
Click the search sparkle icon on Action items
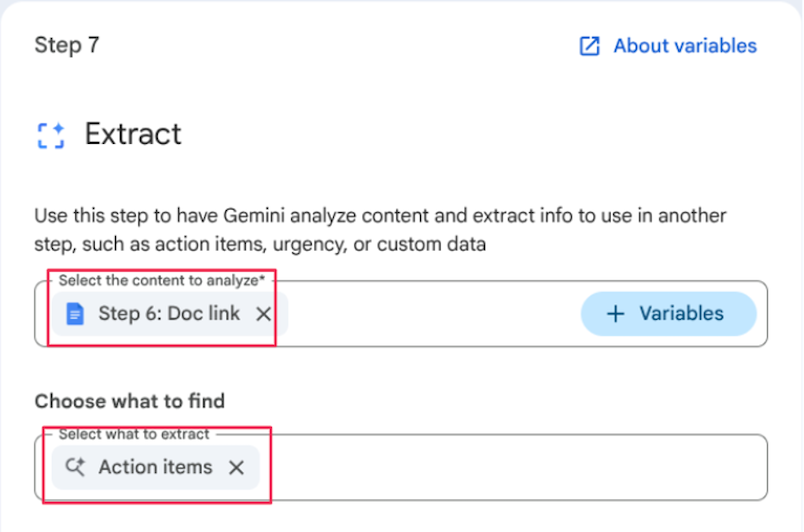(75, 467)
